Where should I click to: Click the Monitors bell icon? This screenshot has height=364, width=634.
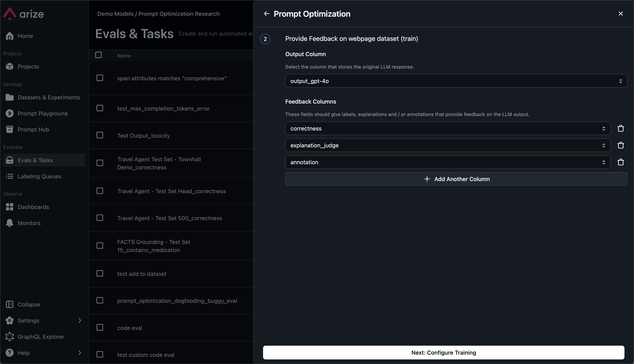click(x=10, y=223)
